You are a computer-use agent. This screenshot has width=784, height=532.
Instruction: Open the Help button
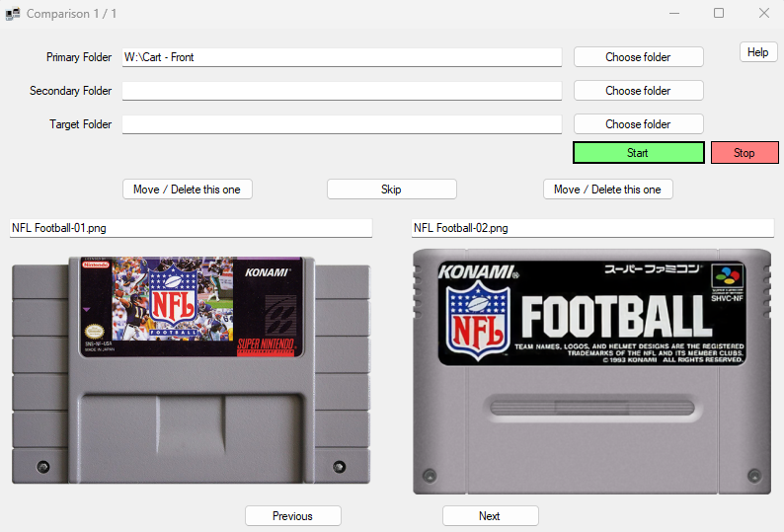[x=758, y=52]
